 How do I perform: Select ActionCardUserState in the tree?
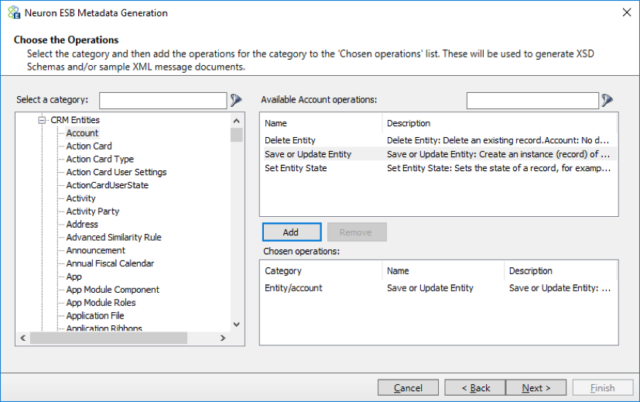107,185
